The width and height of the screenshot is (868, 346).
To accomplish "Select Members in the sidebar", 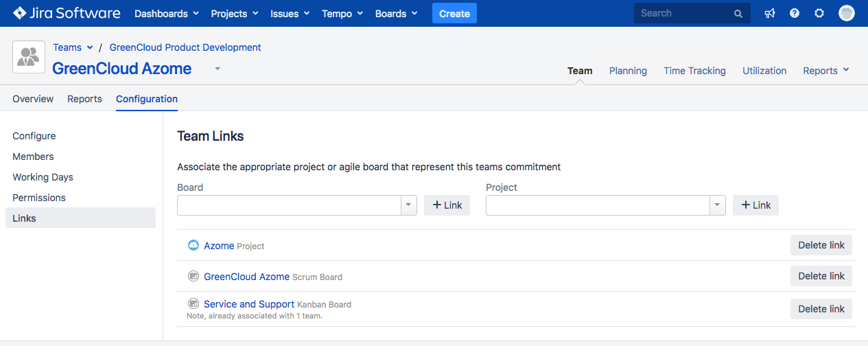I will point(33,157).
